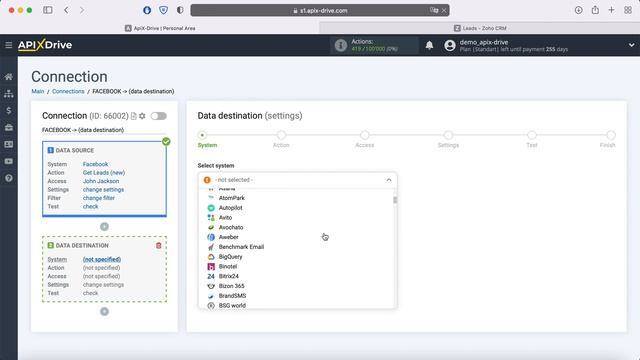640x360 pixels.
Task: Go to the Settings step
Action: coord(448,135)
